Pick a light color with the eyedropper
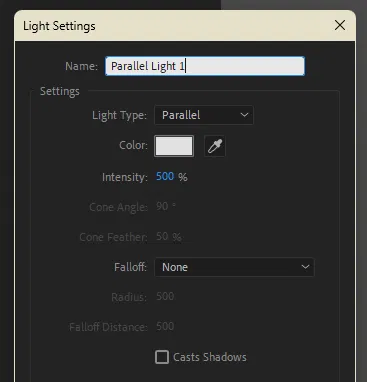The image size is (367, 382). (x=215, y=146)
